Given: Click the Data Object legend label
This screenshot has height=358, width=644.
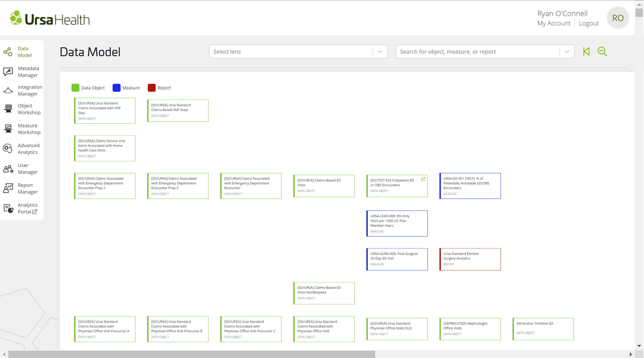Looking at the screenshot, I should pos(93,88).
